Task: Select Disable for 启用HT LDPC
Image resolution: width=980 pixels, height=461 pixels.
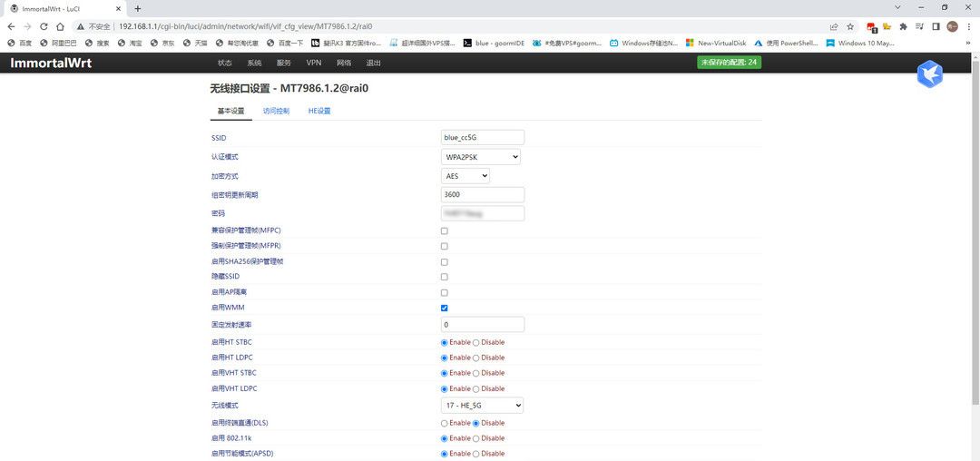Action: click(476, 358)
